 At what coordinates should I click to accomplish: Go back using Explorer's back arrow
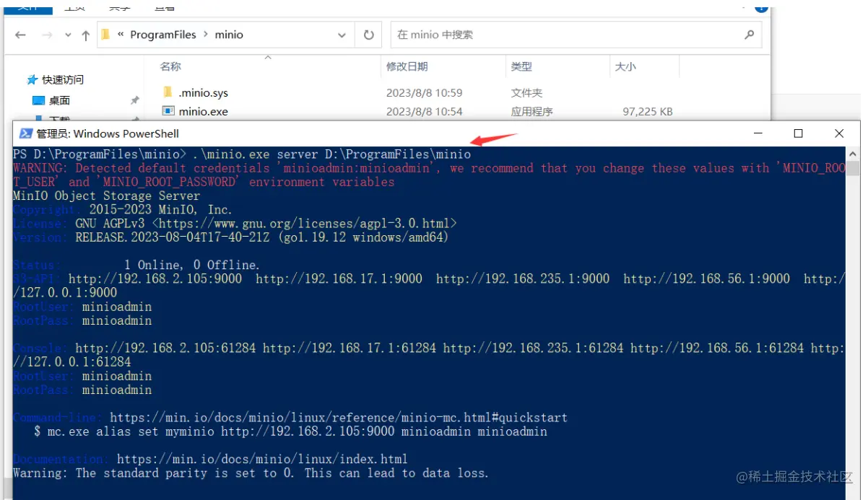click(20, 35)
